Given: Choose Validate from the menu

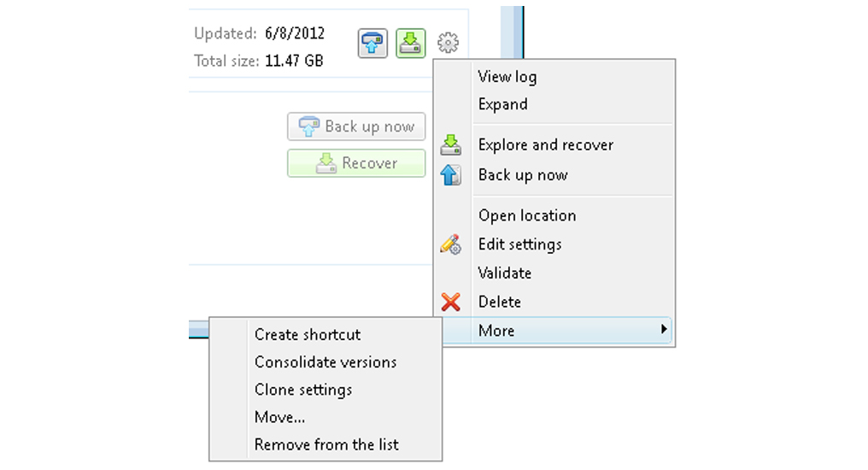Looking at the screenshot, I should (x=505, y=273).
